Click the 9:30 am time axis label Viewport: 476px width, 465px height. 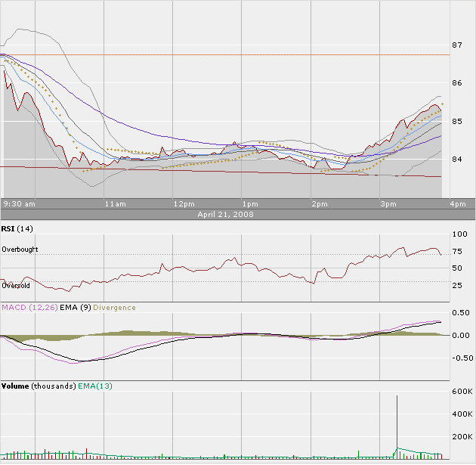19,204
